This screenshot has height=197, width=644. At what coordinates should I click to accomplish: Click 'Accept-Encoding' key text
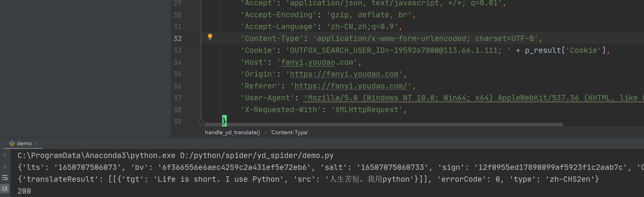click(x=279, y=15)
